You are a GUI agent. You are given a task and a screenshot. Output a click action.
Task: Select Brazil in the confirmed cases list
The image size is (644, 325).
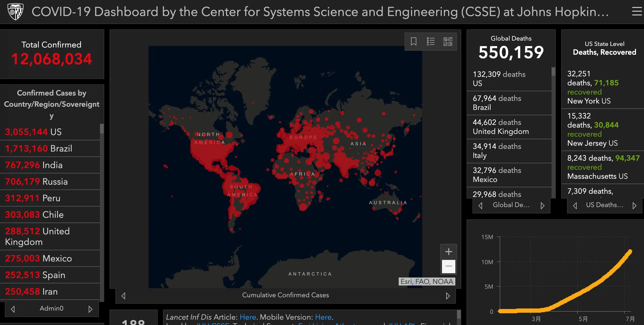click(51, 148)
